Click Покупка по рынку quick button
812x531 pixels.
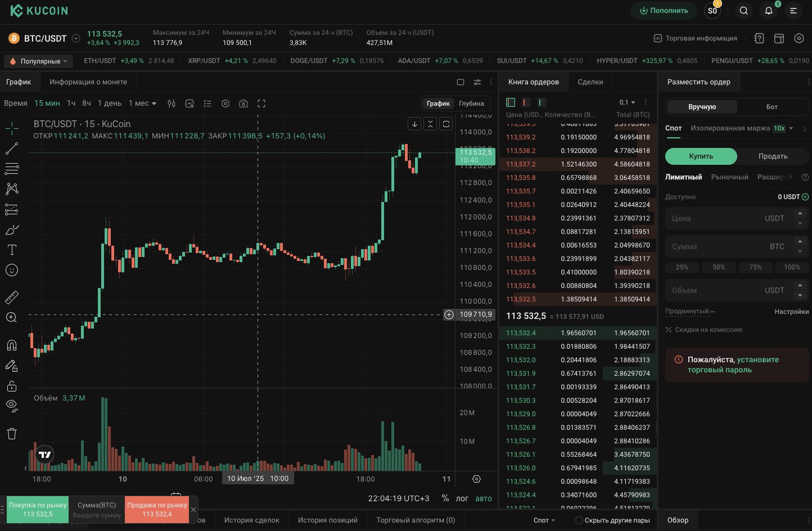pyautogui.click(x=38, y=510)
